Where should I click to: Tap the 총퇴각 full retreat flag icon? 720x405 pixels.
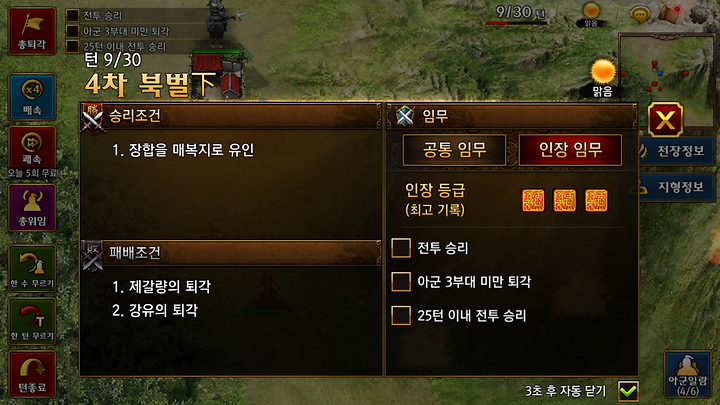32,31
